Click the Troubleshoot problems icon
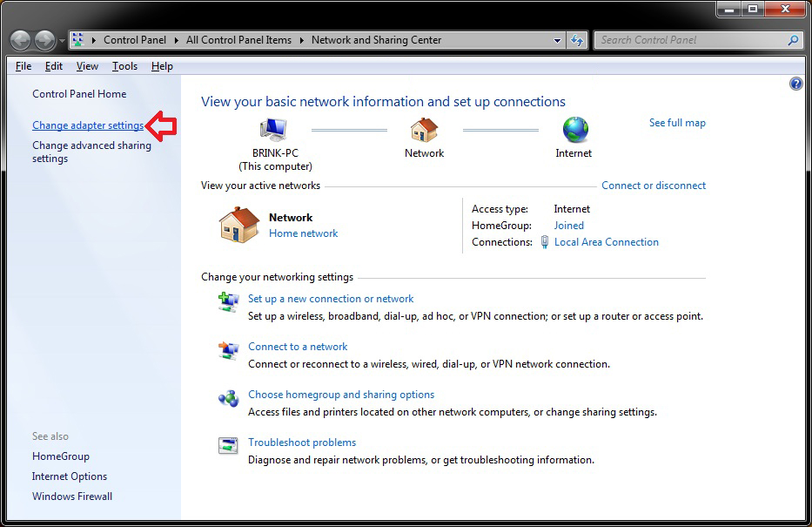The height and width of the screenshot is (527, 812). point(228,446)
